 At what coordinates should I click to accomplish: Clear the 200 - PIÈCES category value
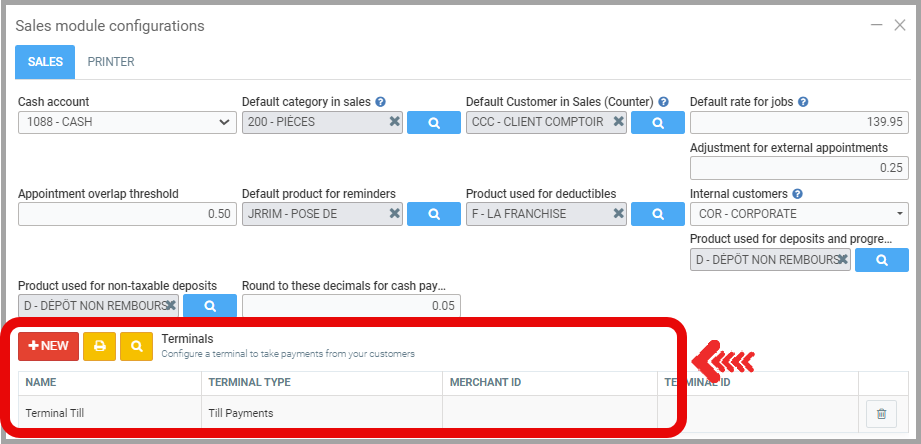tap(394, 122)
